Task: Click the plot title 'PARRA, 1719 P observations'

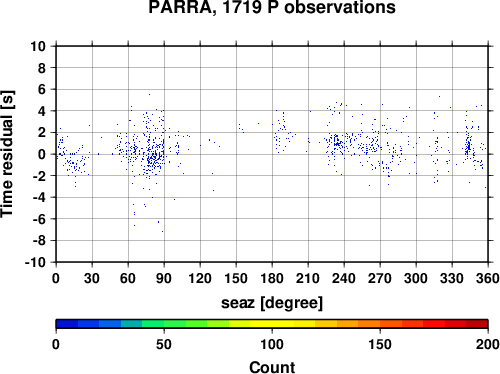Action: point(272,7)
